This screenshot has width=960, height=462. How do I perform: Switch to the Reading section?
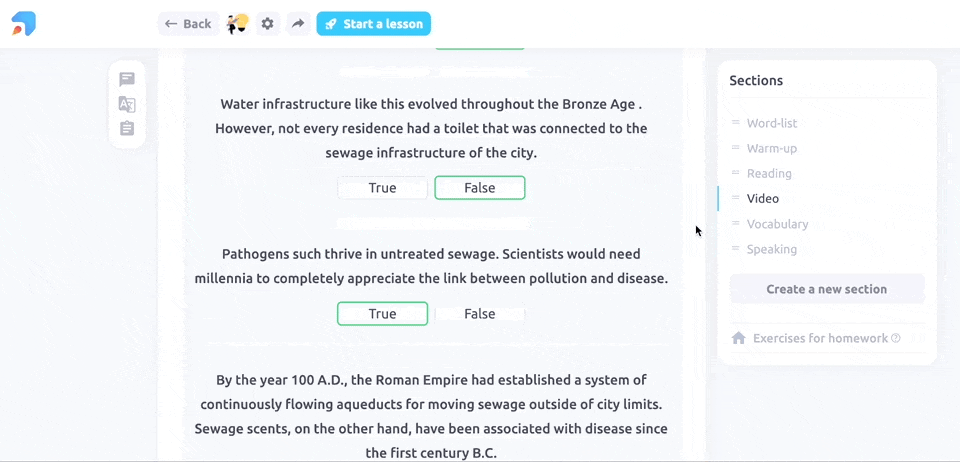coord(769,174)
